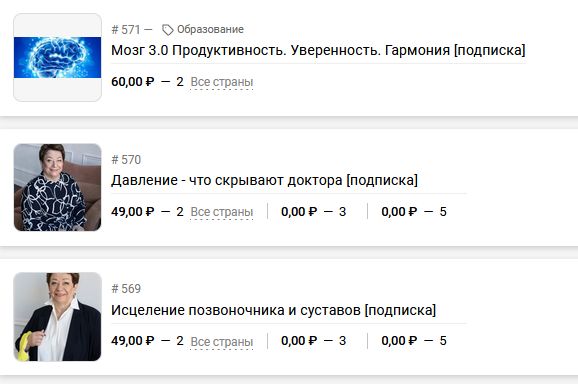Click 0,00 ₽ — 5 rate in offer 570
578x384 pixels.
pyautogui.click(x=414, y=212)
